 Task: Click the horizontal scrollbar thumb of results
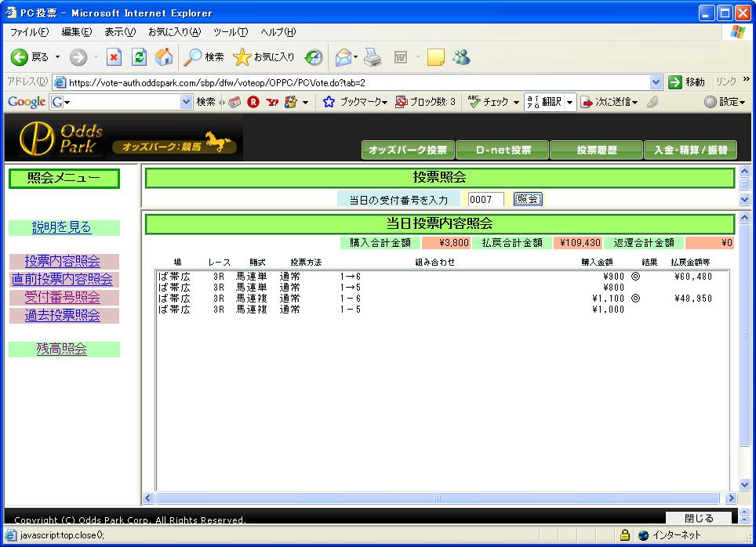438,498
